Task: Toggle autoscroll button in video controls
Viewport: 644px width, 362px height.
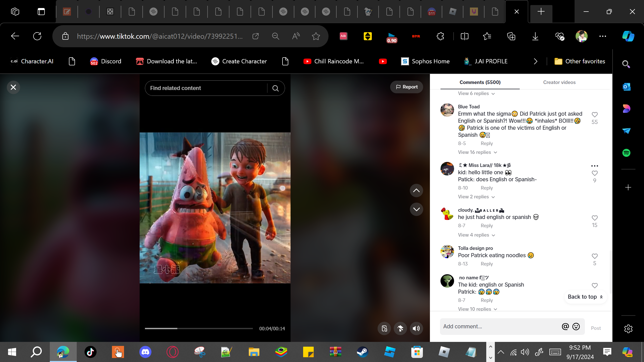Action: point(400,328)
